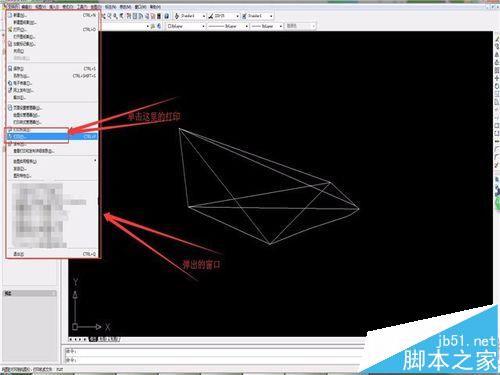This screenshot has height=375, width=500.
Task: Click the Table Style icon before Standard dropdown
Action: tap(244, 16)
